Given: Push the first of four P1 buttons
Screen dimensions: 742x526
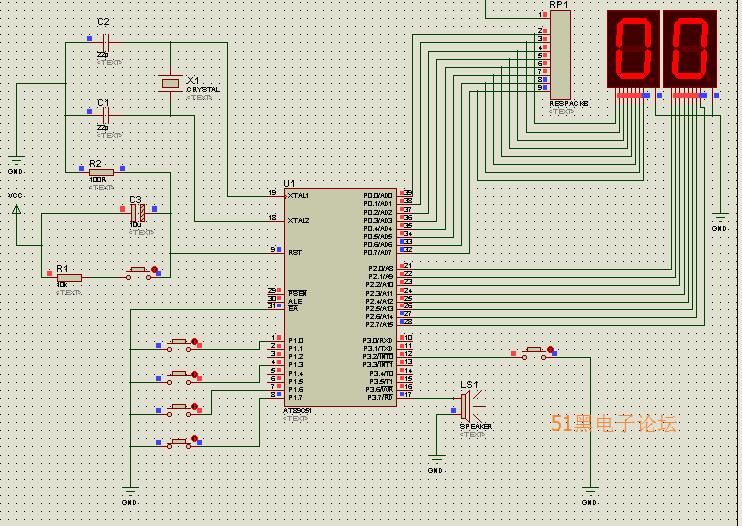Looking at the screenshot, I should 179,345.
